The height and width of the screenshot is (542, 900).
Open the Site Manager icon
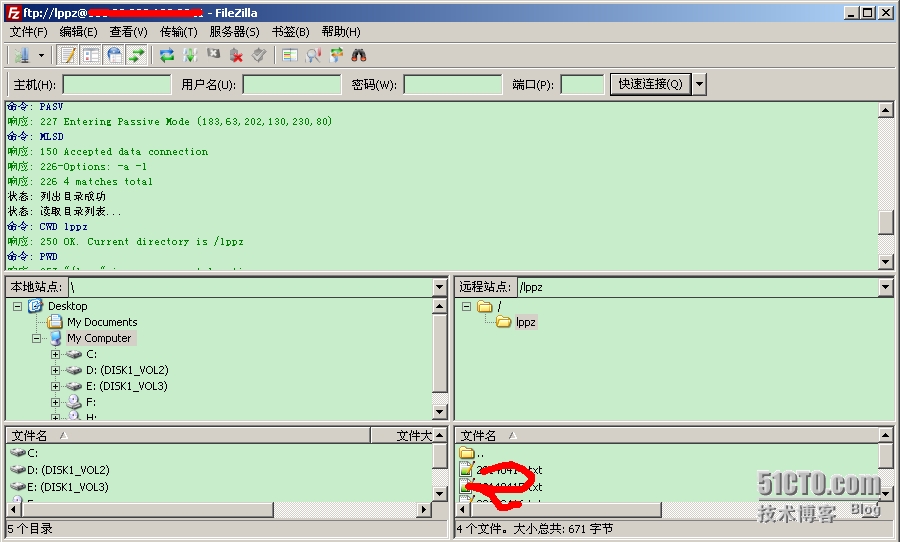coord(22,55)
